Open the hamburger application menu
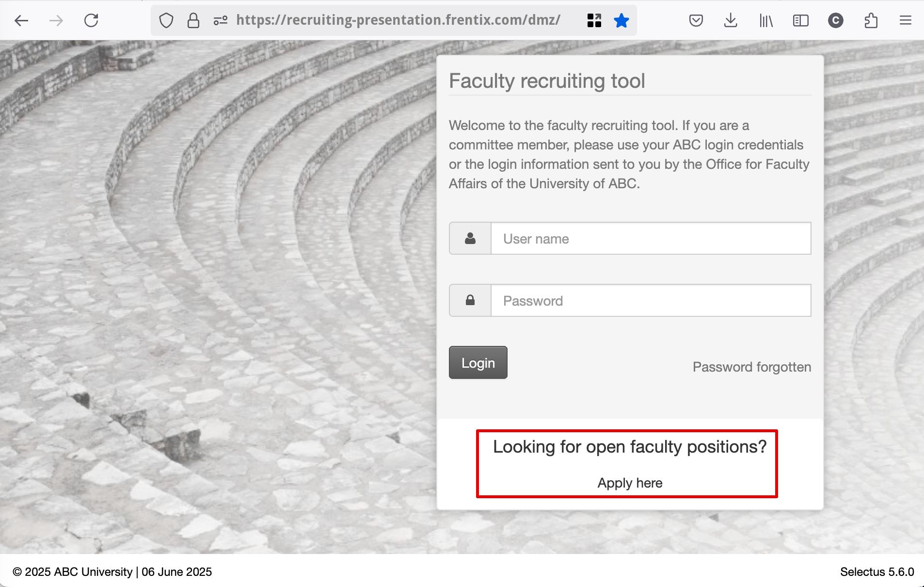924x587 pixels. (x=906, y=20)
